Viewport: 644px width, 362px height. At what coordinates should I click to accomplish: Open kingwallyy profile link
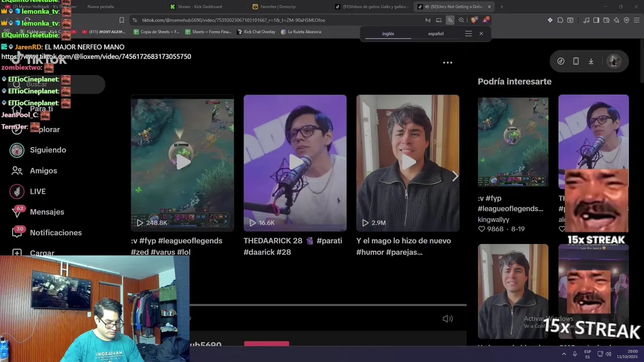coord(494,220)
